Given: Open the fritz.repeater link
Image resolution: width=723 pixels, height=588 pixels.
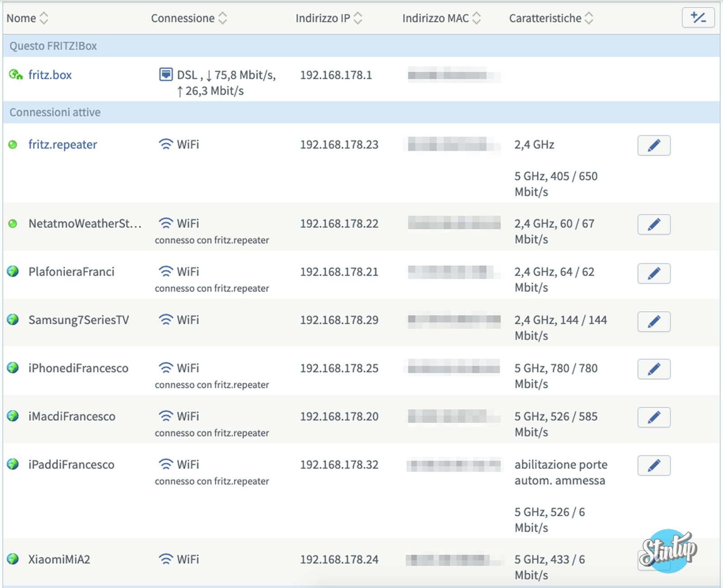Looking at the screenshot, I should (x=62, y=145).
